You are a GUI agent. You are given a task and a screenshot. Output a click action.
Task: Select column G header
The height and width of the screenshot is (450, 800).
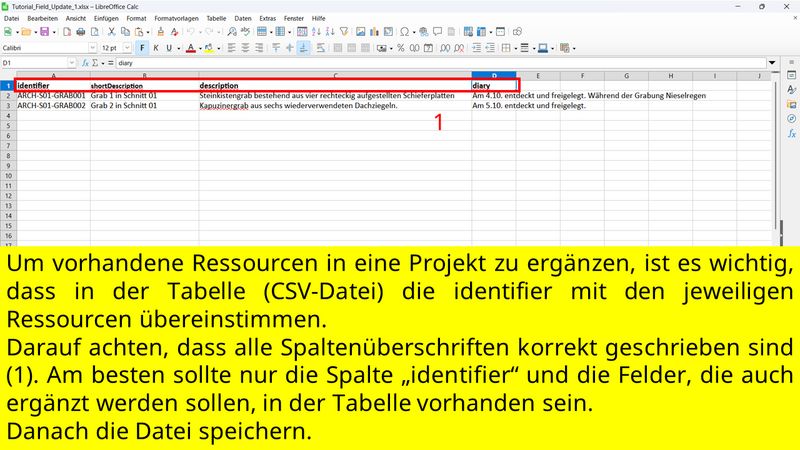pyautogui.click(x=626, y=76)
